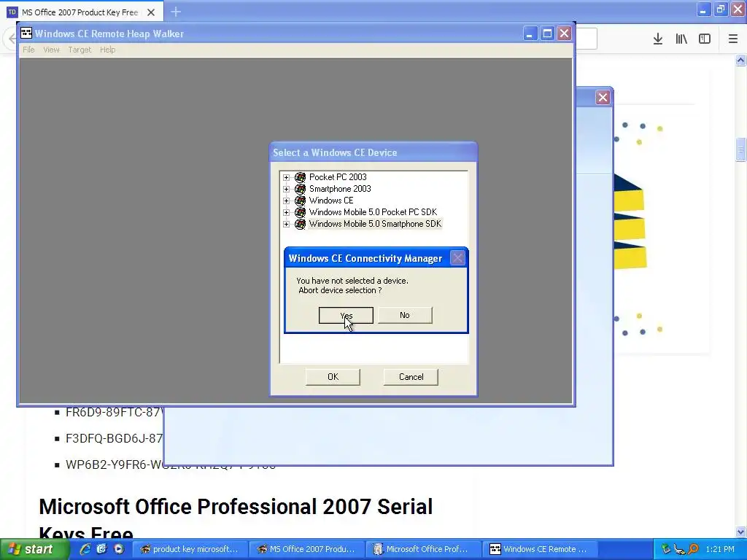Click scrollbar down arrow in browser
The width and height of the screenshot is (747, 560).
741,532
